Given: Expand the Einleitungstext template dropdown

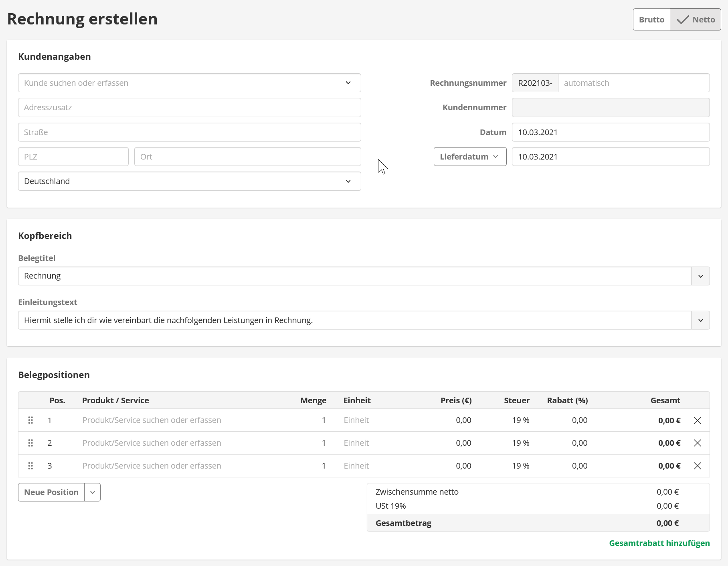Looking at the screenshot, I should [x=700, y=320].
